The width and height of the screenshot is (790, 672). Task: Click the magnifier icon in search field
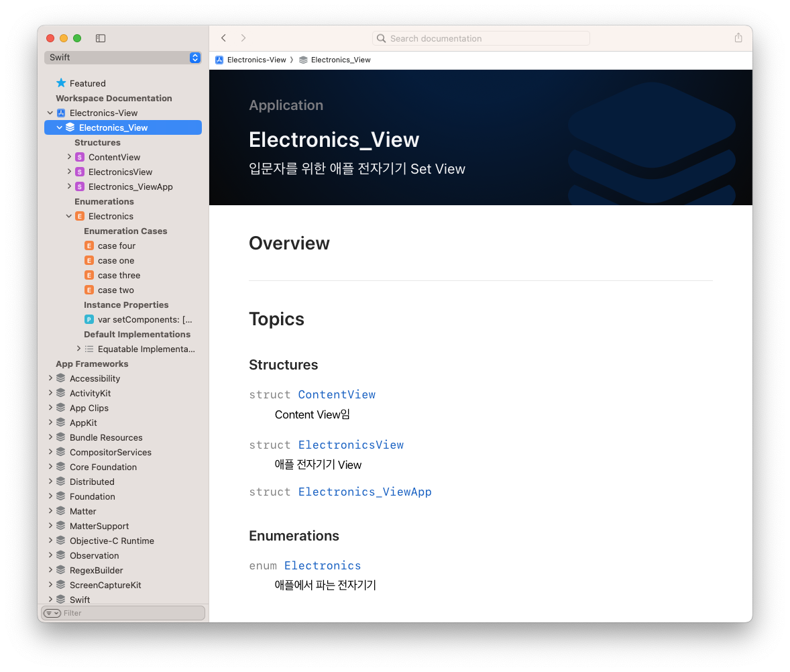tap(382, 38)
